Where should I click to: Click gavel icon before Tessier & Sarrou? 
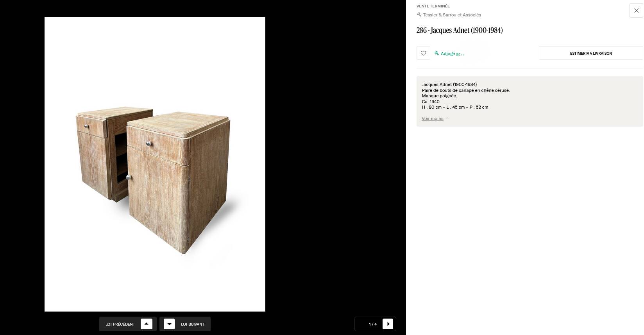419,15
